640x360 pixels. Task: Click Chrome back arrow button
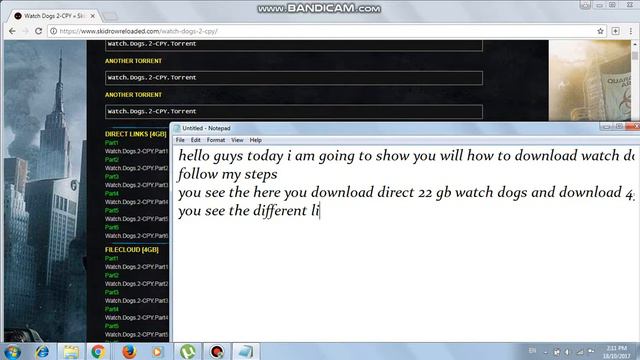click(x=12, y=31)
